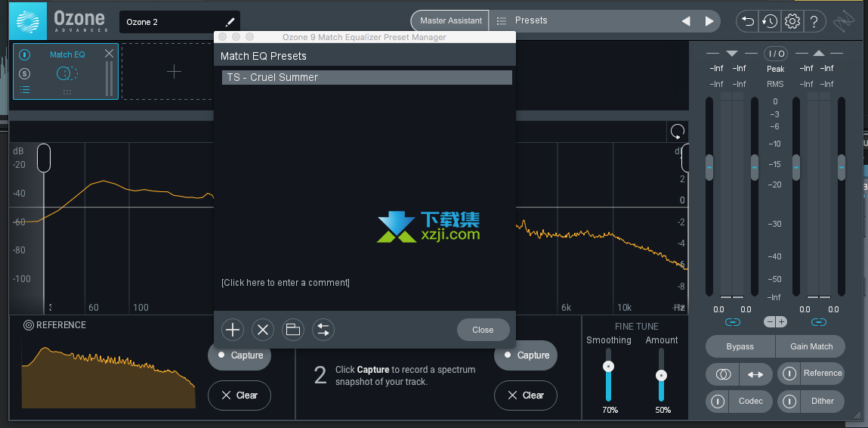Delete the selected Match EQ preset

(x=263, y=330)
